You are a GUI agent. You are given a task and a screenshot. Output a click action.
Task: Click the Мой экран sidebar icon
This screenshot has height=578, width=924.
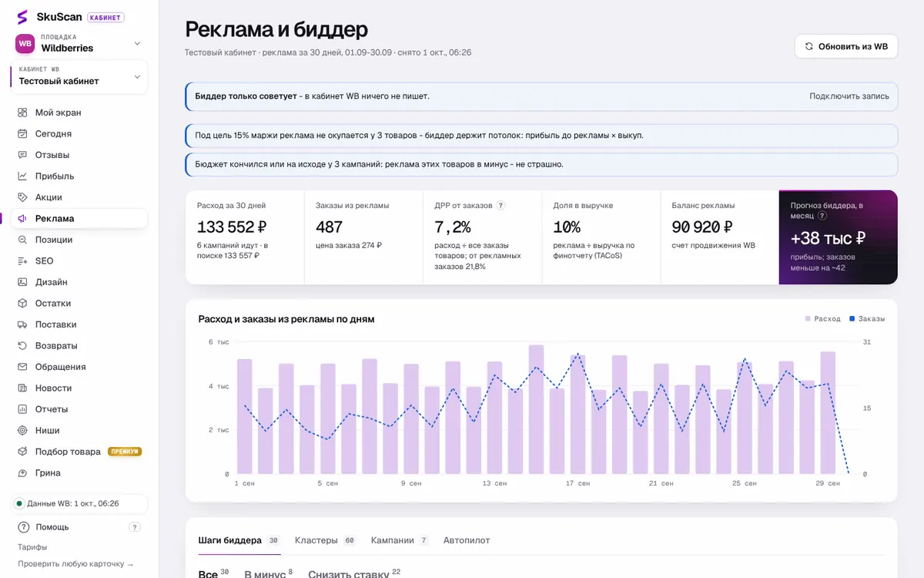(22, 113)
